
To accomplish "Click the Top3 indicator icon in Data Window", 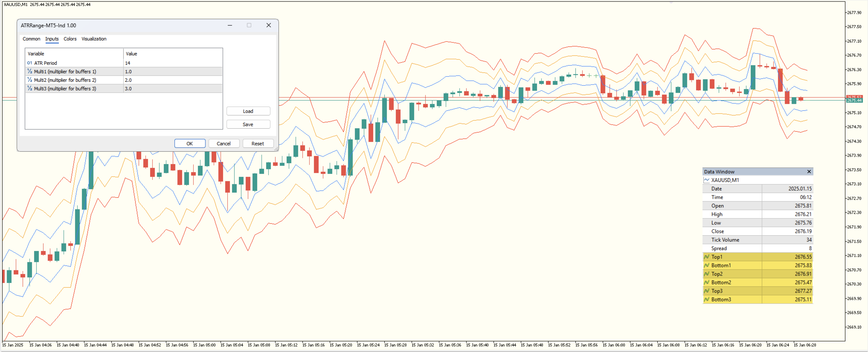I will point(707,291).
